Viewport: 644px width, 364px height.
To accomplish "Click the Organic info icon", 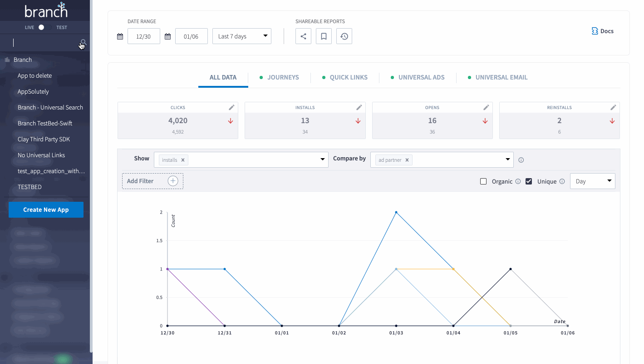I will coord(518,181).
